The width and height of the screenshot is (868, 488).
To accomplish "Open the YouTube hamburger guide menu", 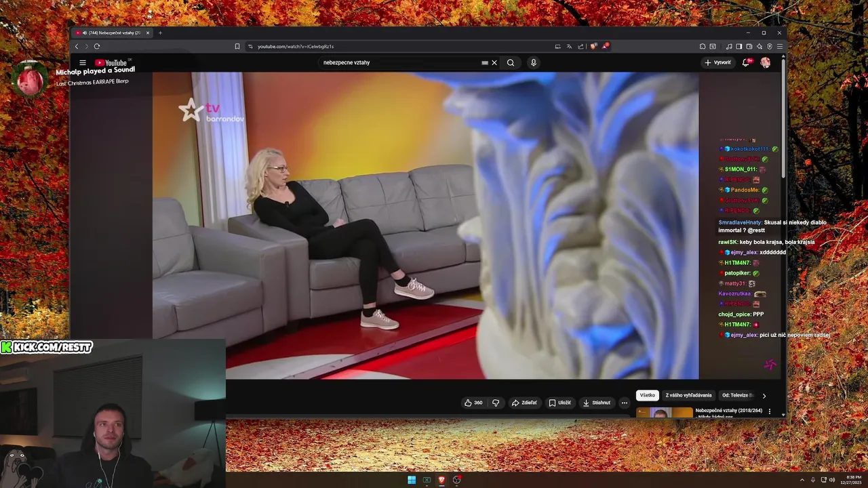I will click(x=83, y=62).
